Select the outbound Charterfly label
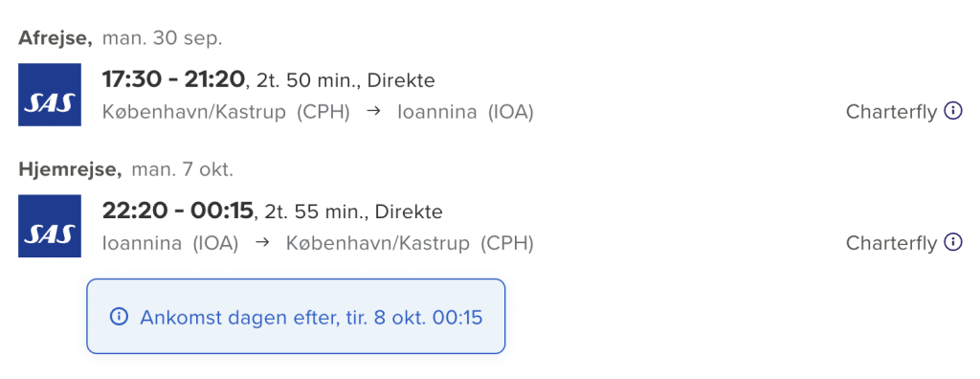The image size is (980, 379). [x=891, y=112]
